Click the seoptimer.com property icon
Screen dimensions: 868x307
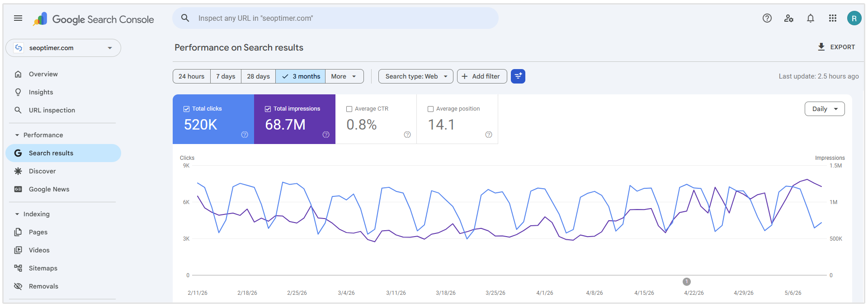pos(19,48)
